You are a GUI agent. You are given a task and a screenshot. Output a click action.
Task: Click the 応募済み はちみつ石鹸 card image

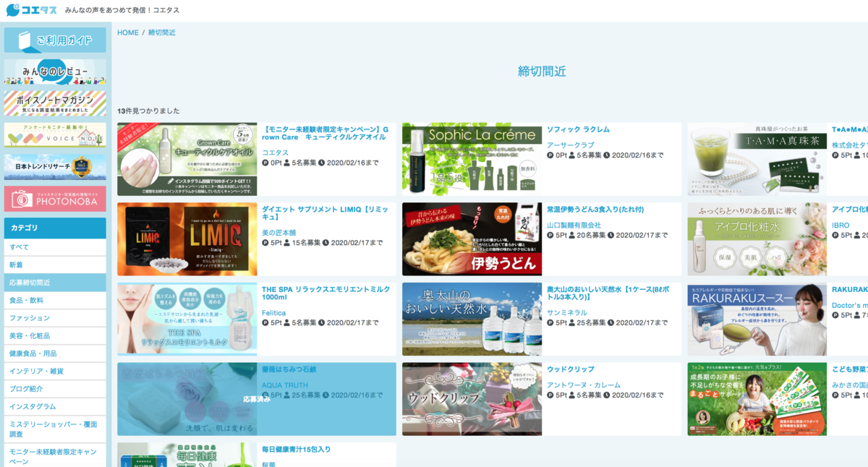tap(187, 399)
